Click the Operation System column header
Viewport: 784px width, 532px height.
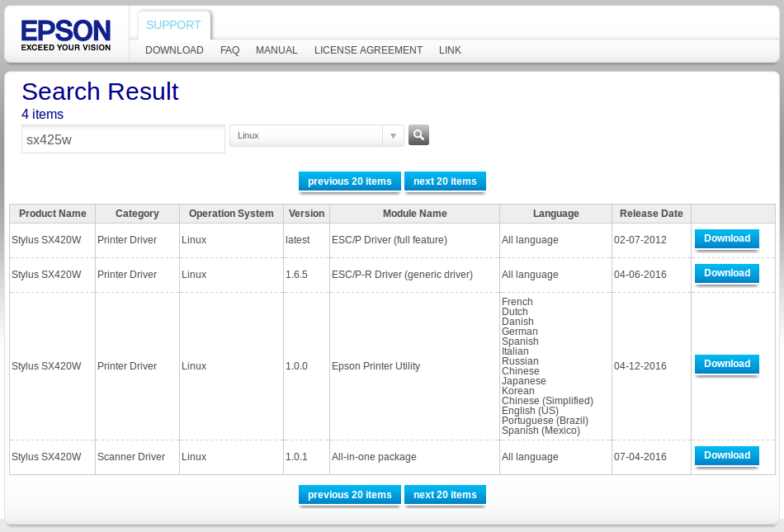(x=231, y=214)
